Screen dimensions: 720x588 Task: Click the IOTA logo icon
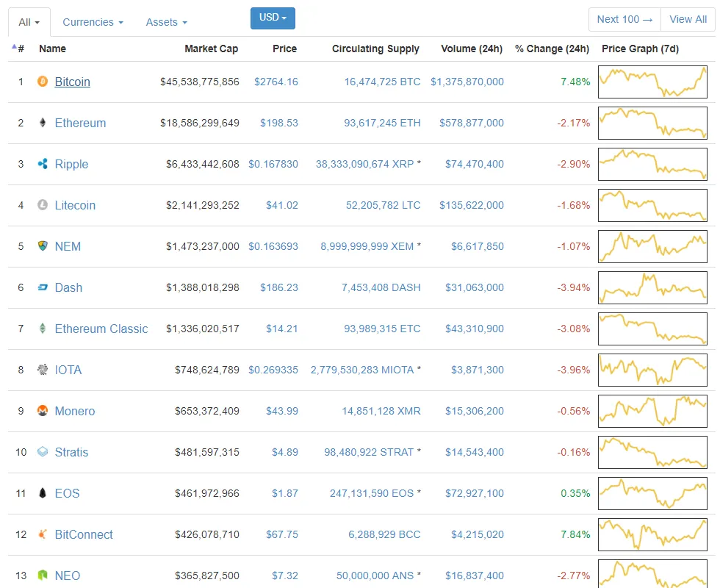(x=43, y=370)
